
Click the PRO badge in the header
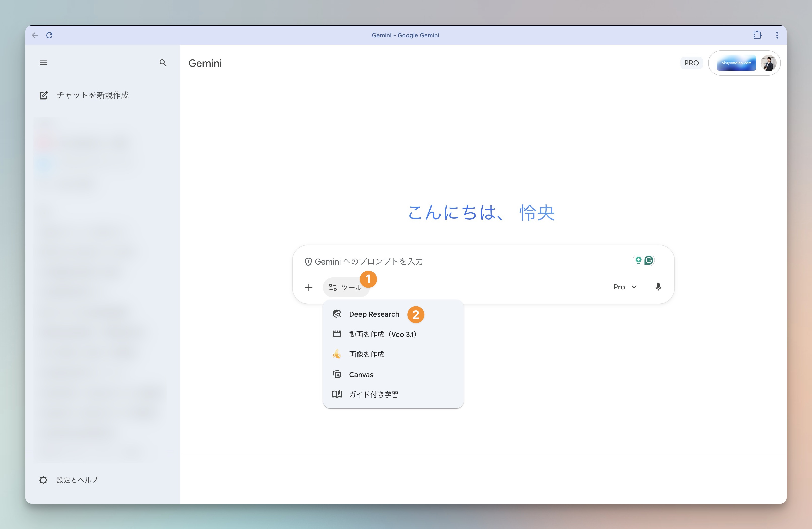pyautogui.click(x=691, y=63)
